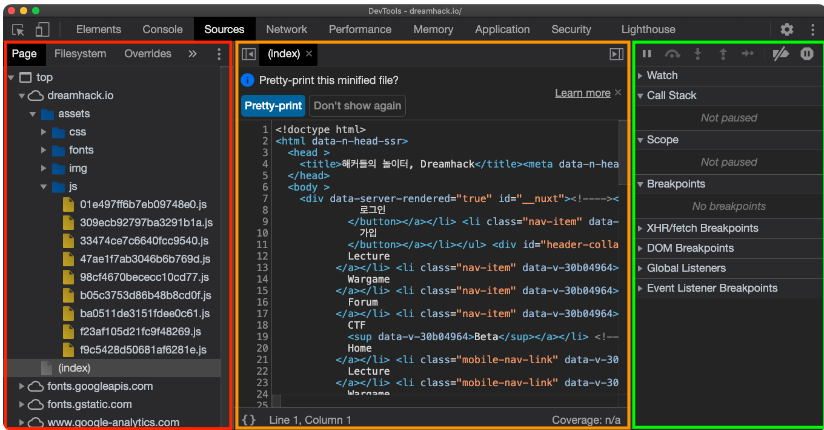Open the DevTools three-dot main menu
This screenshot has width=824, height=430.
pos(812,29)
